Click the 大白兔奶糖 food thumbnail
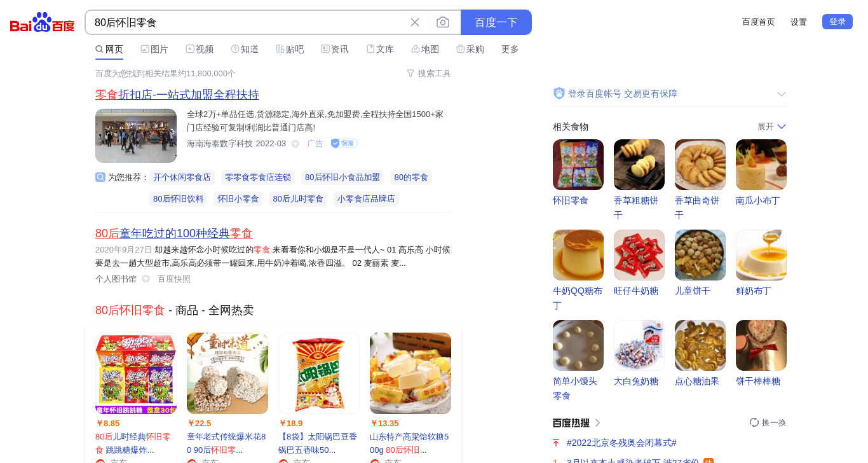868x463 pixels. coord(639,345)
